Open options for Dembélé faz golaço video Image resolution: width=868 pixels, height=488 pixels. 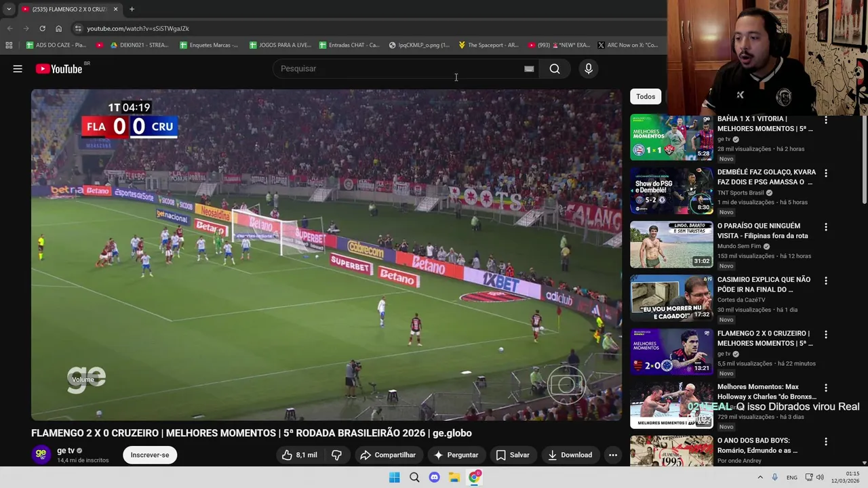(x=826, y=174)
